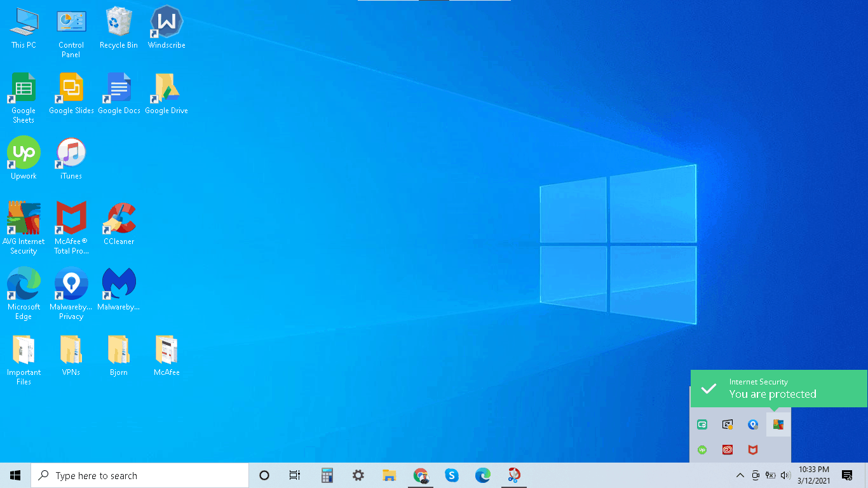Launch CCleaner
Viewport: 868px width, 488px height.
(118, 216)
